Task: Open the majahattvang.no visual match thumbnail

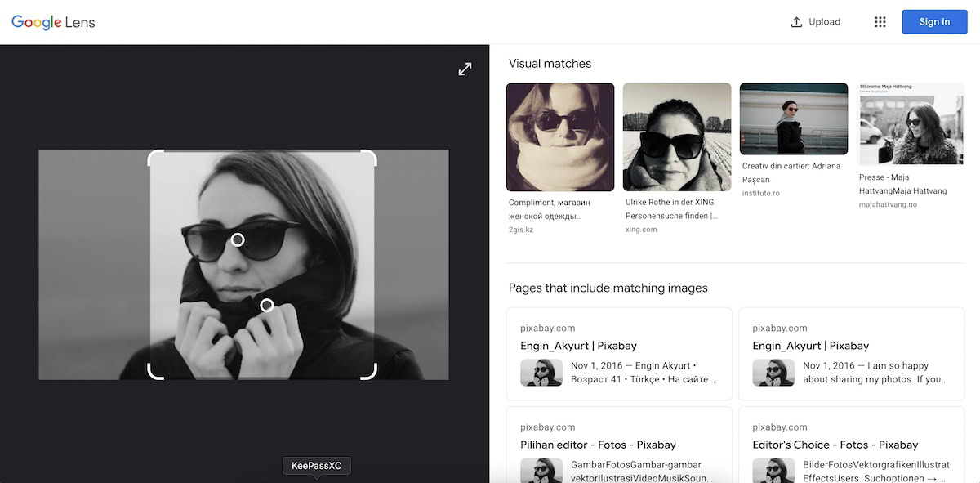Action: point(911,123)
